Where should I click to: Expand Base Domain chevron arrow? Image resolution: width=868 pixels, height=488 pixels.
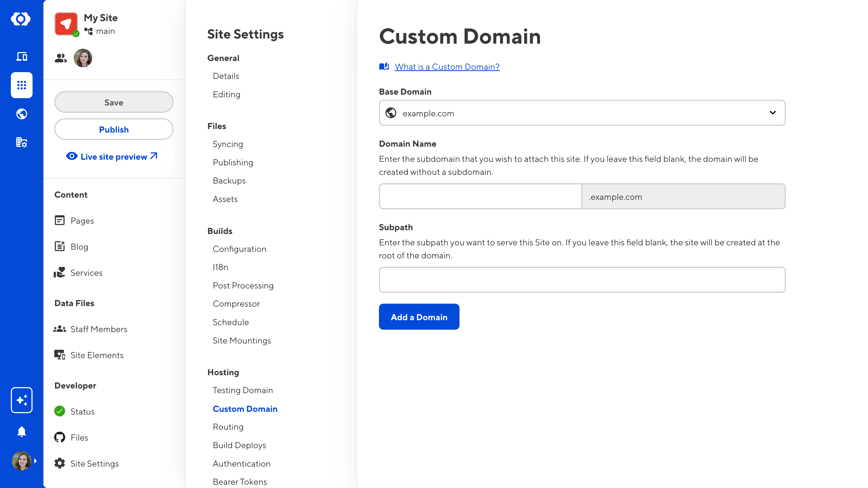point(772,113)
